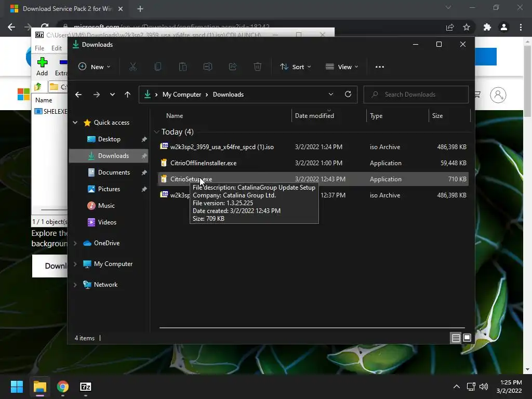Open the View dropdown
Image resolution: width=532 pixels, height=399 pixels.
pos(342,67)
